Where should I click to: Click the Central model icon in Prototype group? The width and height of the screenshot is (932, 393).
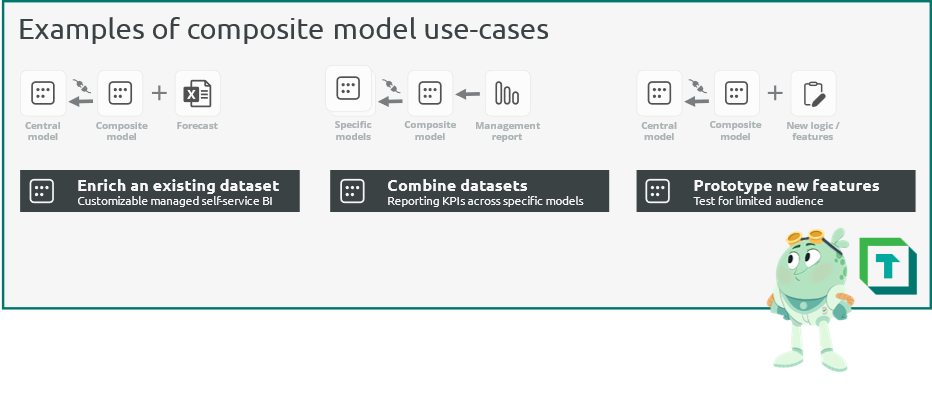pyautogui.click(x=659, y=93)
